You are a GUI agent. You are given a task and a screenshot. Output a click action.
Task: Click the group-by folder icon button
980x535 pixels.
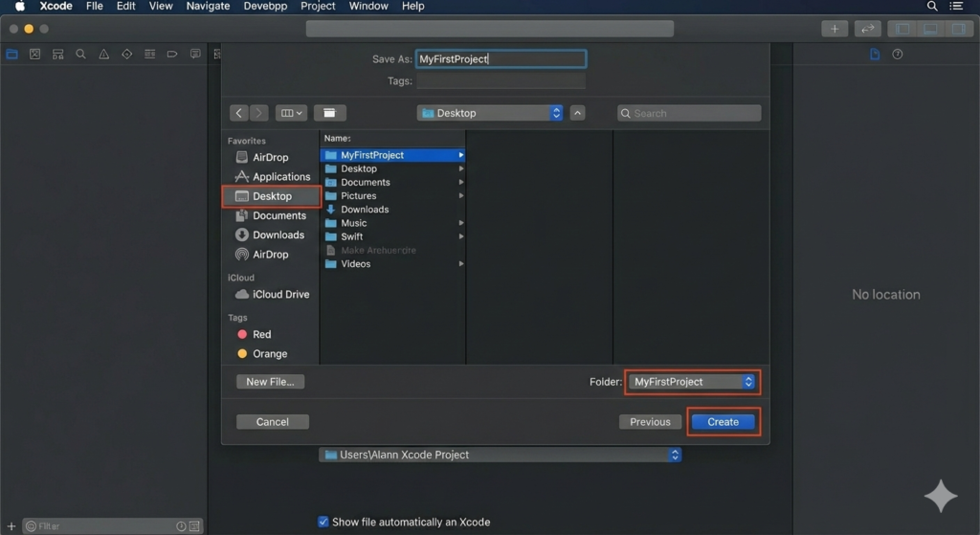(x=329, y=113)
